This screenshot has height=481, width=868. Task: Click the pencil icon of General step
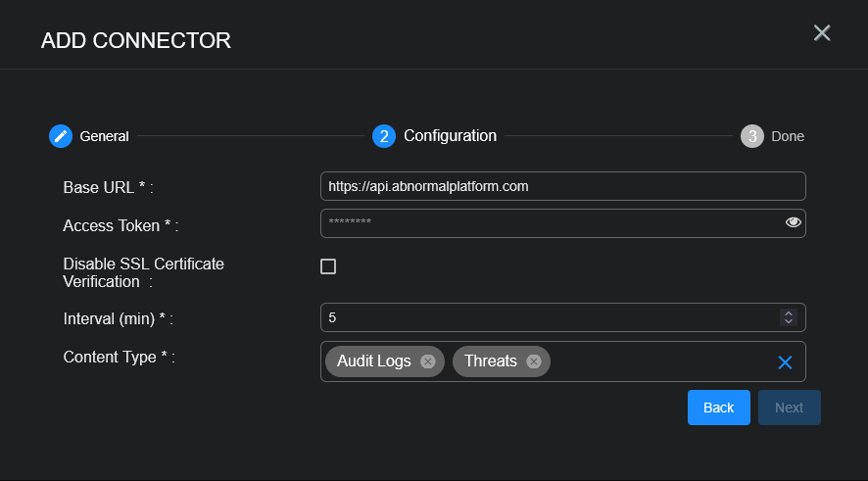[61, 136]
